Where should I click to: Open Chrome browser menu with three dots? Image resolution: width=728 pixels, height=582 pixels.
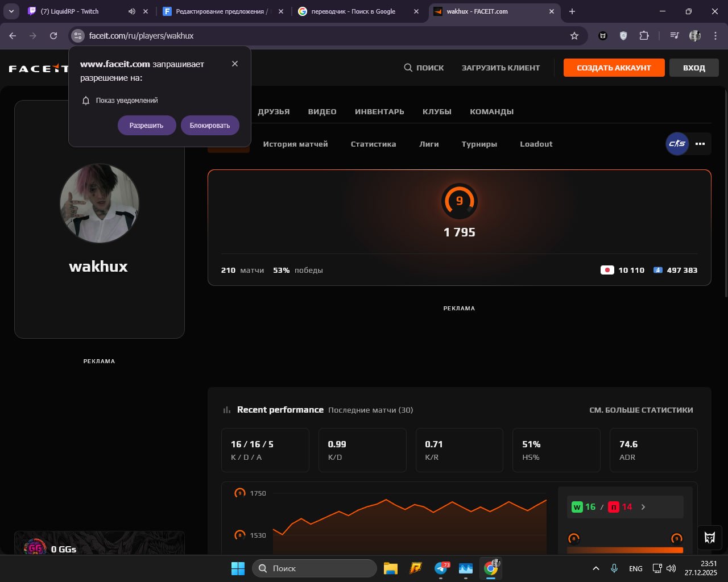click(715, 35)
